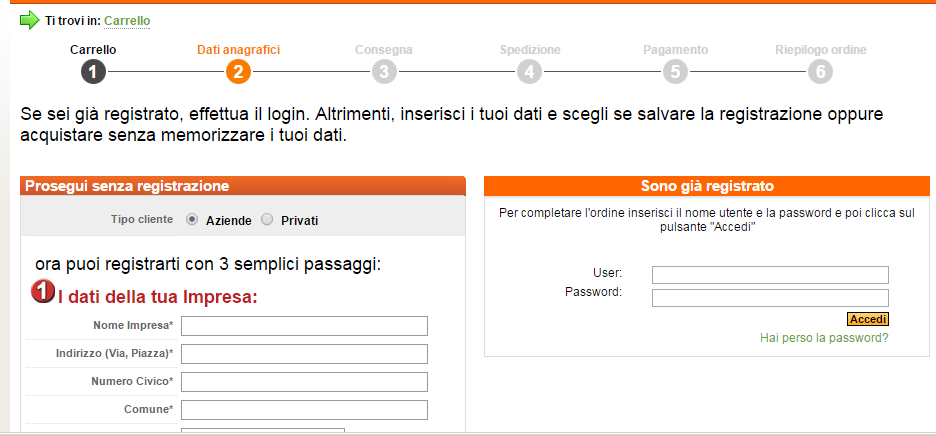
Task: Click the Comune text field
Action: tap(304, 410)
